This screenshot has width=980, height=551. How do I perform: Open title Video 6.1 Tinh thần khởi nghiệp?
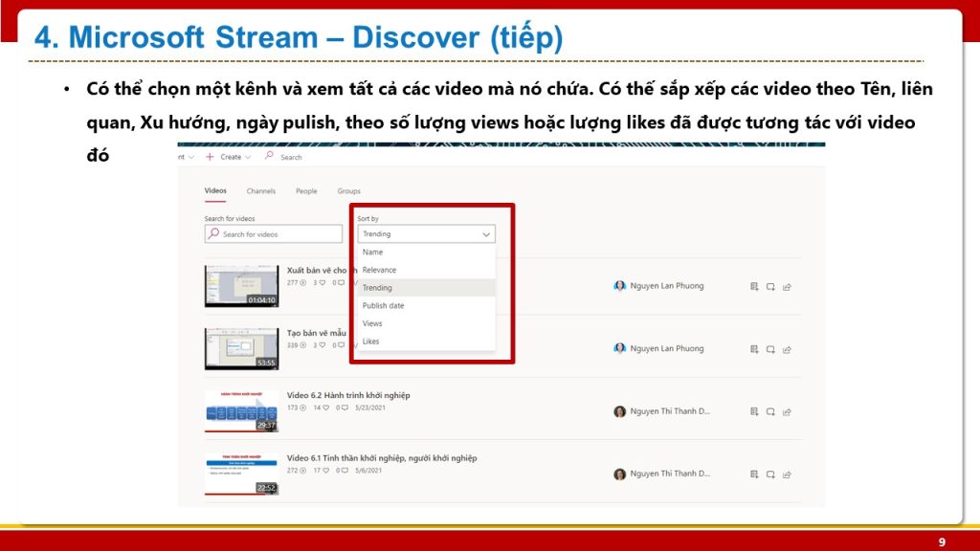pyautogui.click(x=381, y=458)
